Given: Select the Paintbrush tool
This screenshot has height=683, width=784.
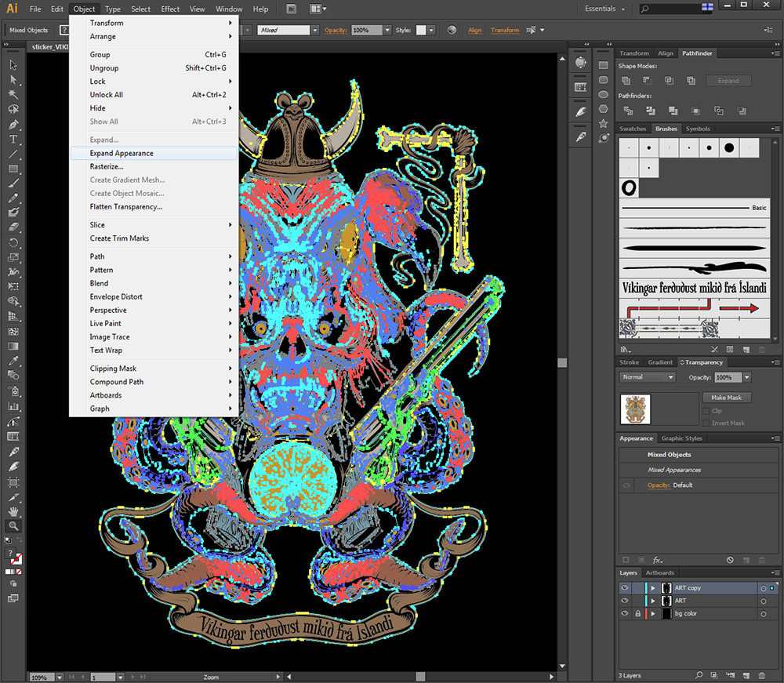Looking at the screenshot, I should tap(13, 183).
